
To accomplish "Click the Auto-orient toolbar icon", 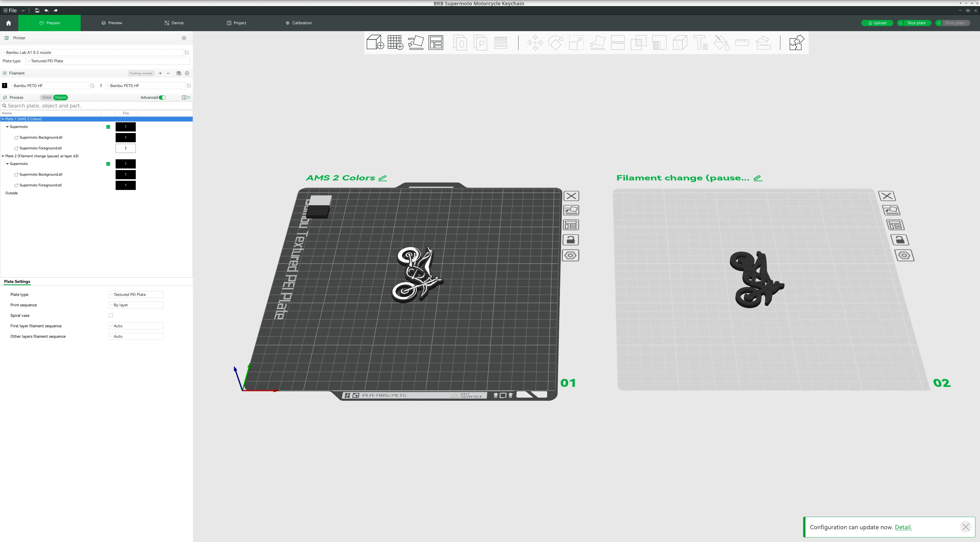I will pyautogui.click(x=416, y=43).
